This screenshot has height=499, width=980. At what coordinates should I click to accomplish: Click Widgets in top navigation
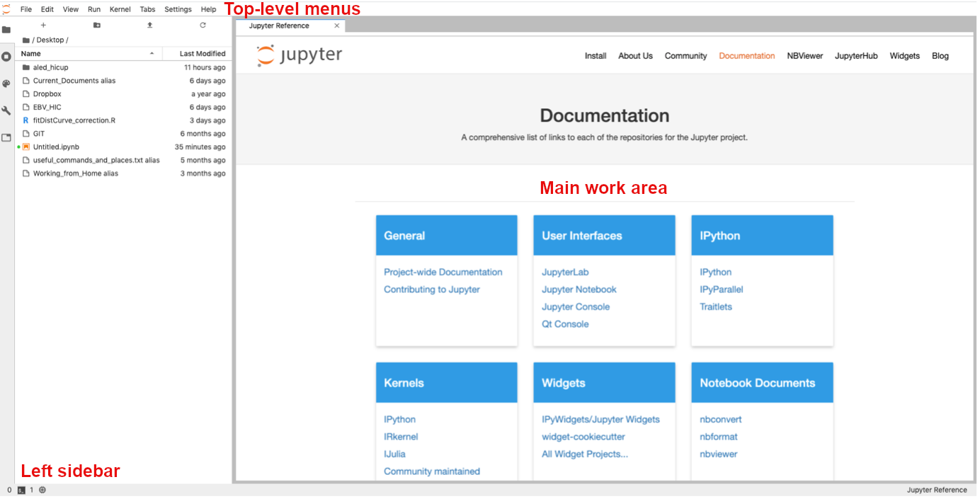pyautogui.click(x=905, y=56)
